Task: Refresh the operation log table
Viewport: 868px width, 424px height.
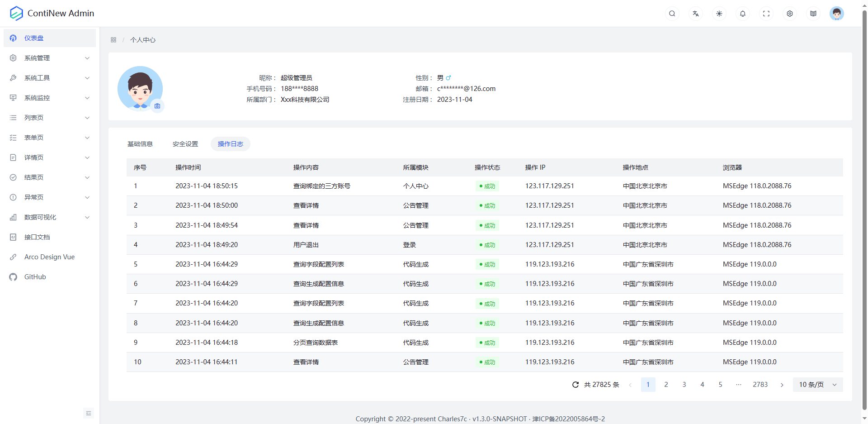Action: click(576, 385)
